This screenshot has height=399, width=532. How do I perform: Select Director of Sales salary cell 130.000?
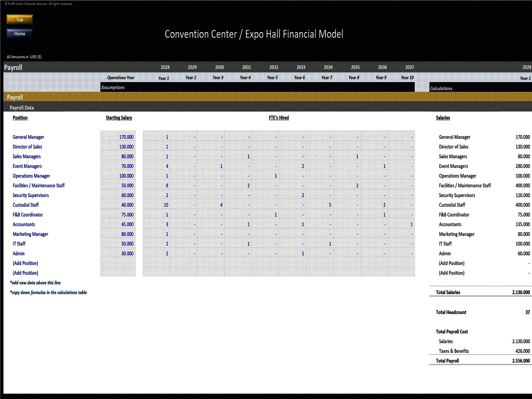[118, 147]
